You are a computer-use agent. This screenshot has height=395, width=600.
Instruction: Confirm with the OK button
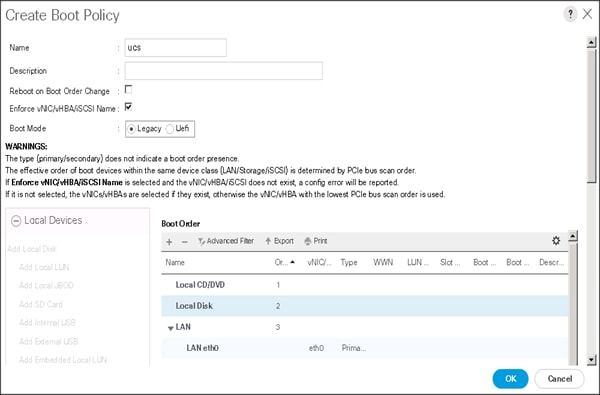pos(510,379)
